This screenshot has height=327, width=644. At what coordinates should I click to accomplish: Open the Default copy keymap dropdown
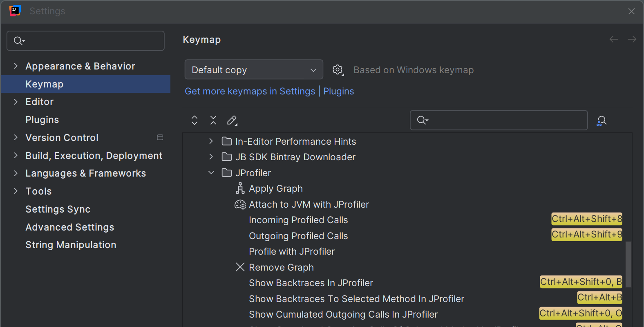pyautogui.click(x=254, y=70)
